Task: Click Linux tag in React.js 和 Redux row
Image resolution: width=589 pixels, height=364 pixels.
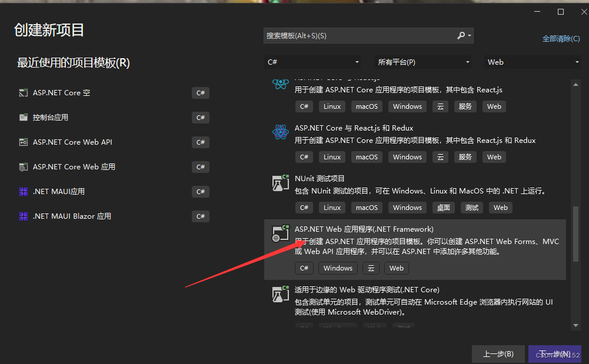Action: pyautogui.click(x=332, y=157)
